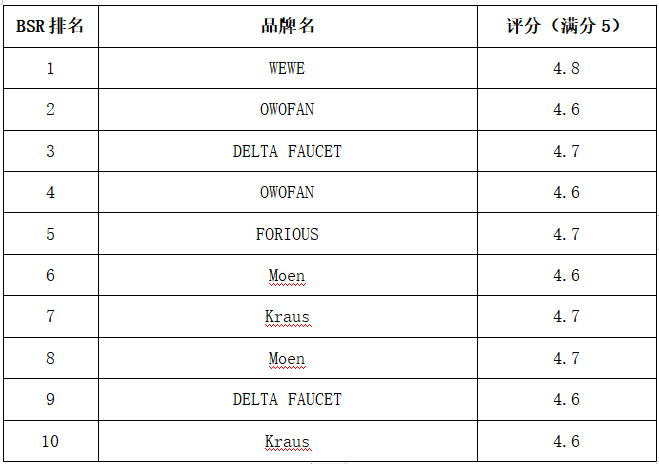Click DELTA FAUCET in rank 3 row
The width and height of the screenshot is (659, 464).
287,151
